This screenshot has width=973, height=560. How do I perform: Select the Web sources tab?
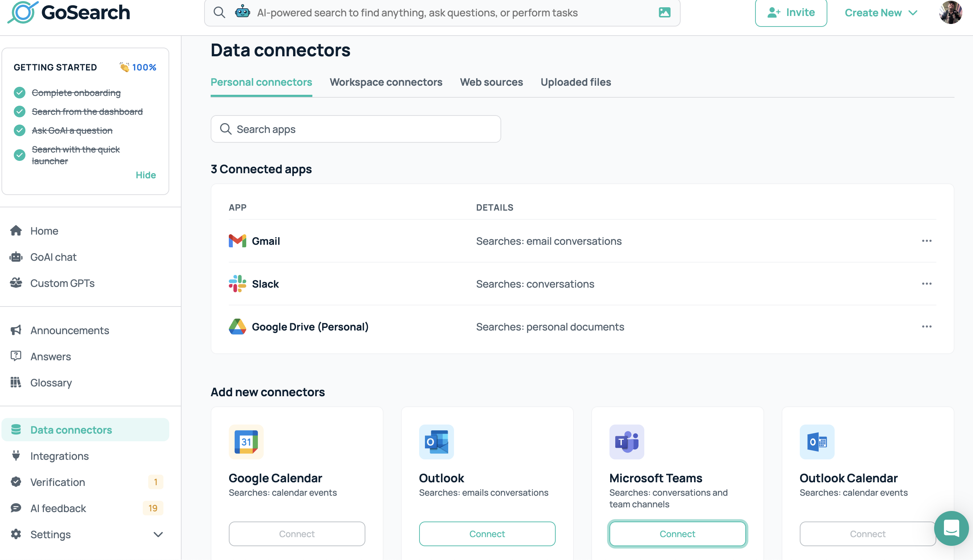(491, 81)
